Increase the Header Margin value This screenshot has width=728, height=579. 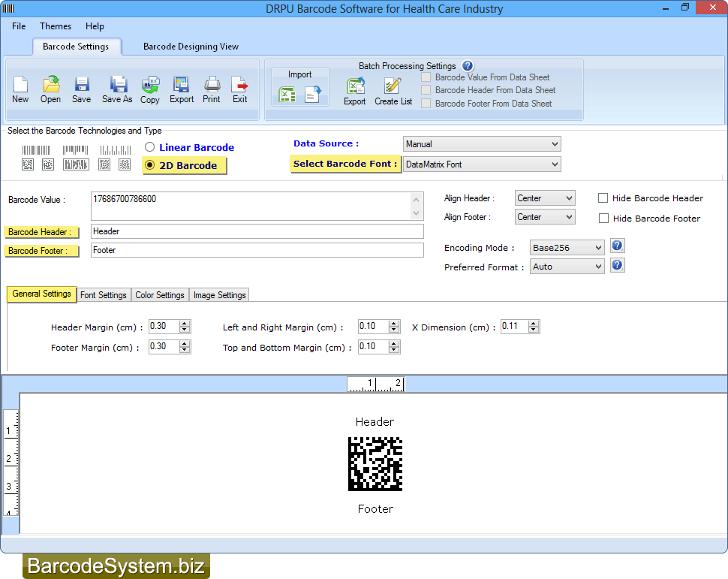tap(185, 324)
